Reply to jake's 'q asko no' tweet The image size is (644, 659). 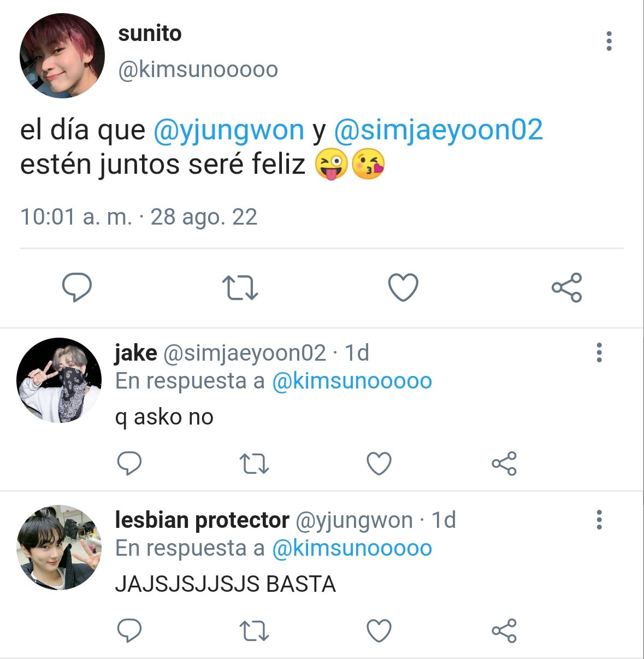coord(129,464)
